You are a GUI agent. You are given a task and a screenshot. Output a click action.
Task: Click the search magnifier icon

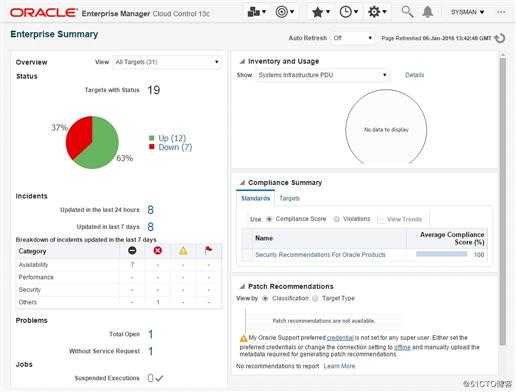point(407,12)
